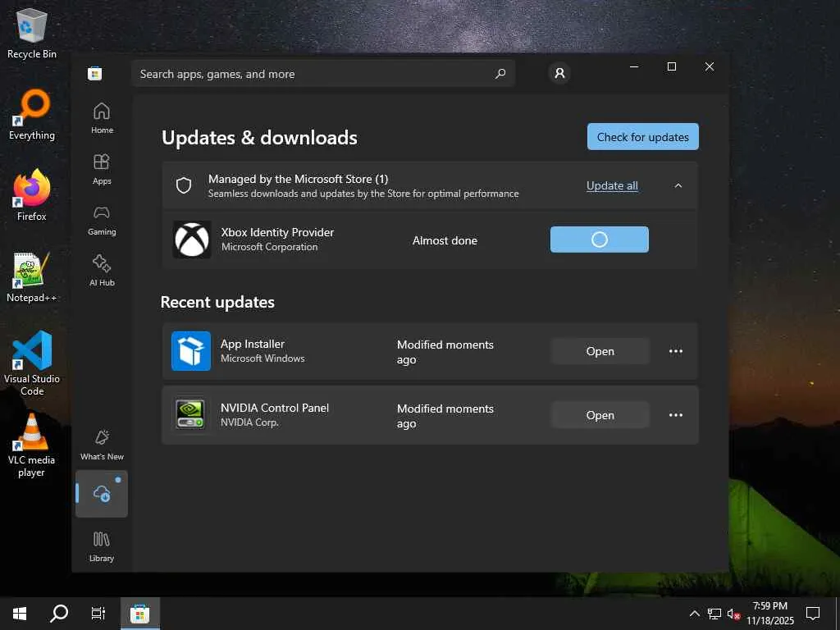This screenshot has height=630, width=840.
Task: Open the Gaming section
Action: tap(102, 220)
